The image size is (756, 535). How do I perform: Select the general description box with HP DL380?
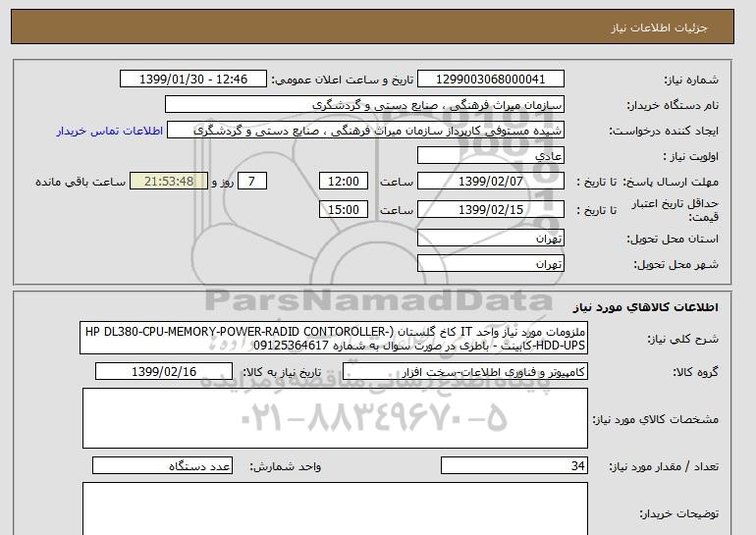click(334, 339)
